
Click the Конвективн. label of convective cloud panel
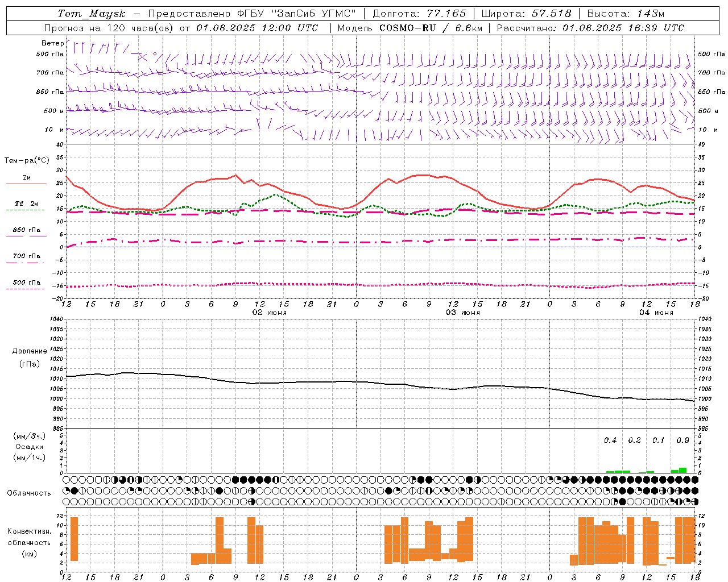click(x=30, y=531)
